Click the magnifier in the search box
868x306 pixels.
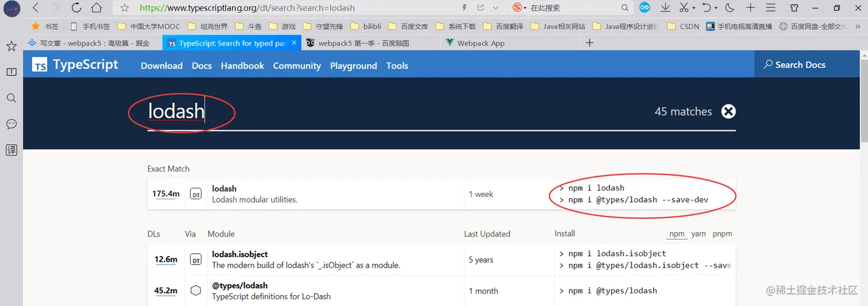(x=625, y=7)
